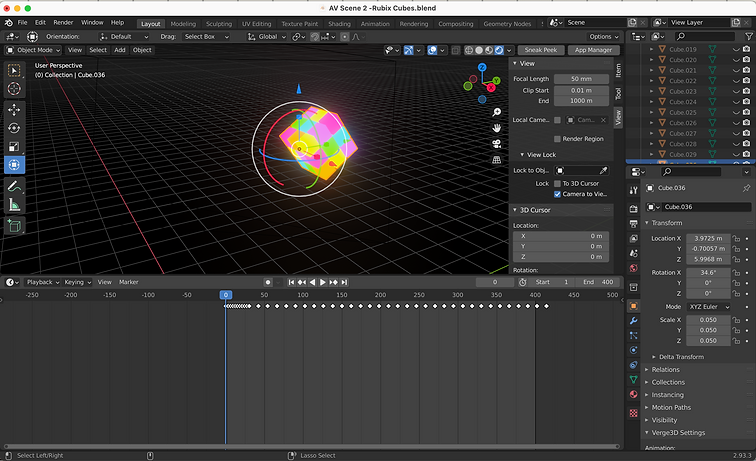The width and height of the screenshot is (756, 461).
Task: Open the Physics properties tab icon
Action: pos(634,350)
